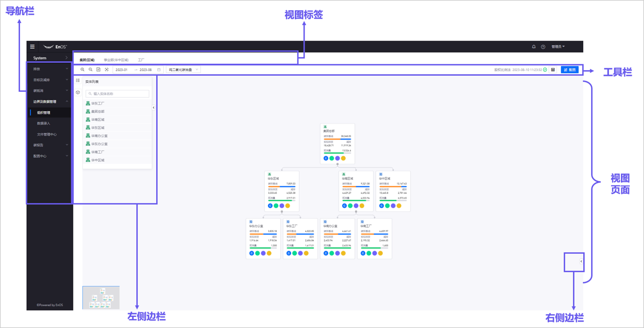This screenshot has width=644, height=328.
Task: Switch to the 事业部(华中区域) view tab
Action: 116,60
